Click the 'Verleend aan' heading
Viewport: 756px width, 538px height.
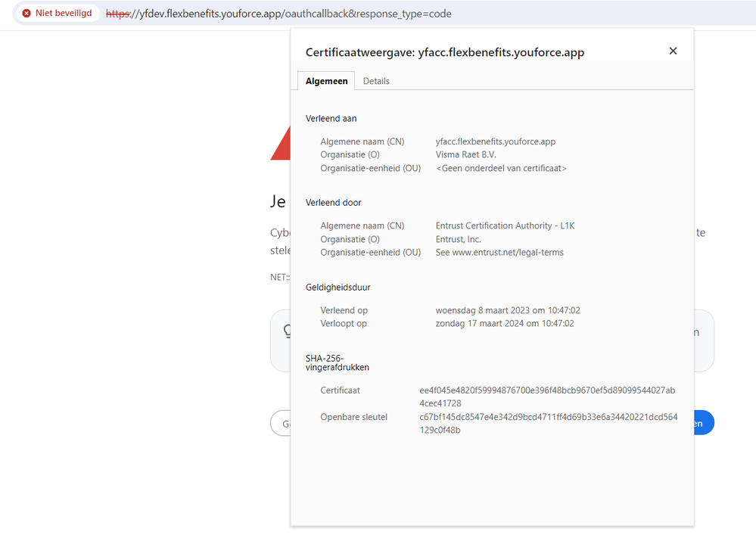(x=331, y=119)
